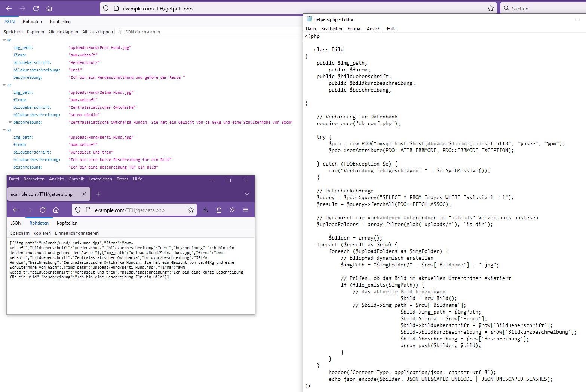Collapse JSON entry 0 in the viewer
586x392 pixels.
coord(4,40)
